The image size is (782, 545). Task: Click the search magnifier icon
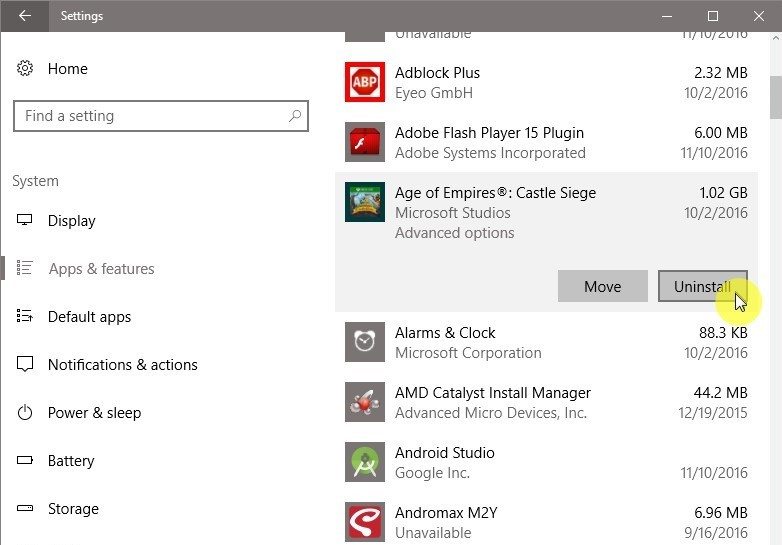tap(295, 116)
